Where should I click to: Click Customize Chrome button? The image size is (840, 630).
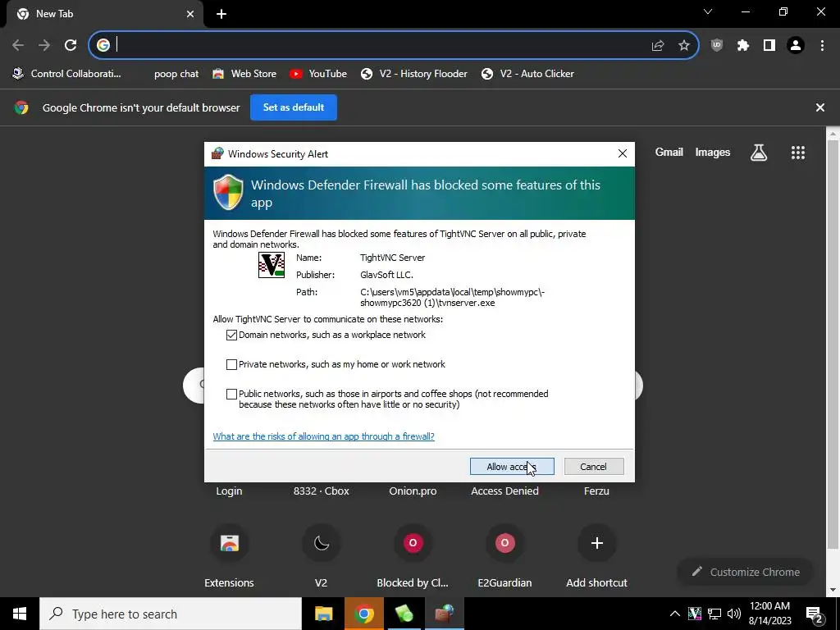point(746,572)
